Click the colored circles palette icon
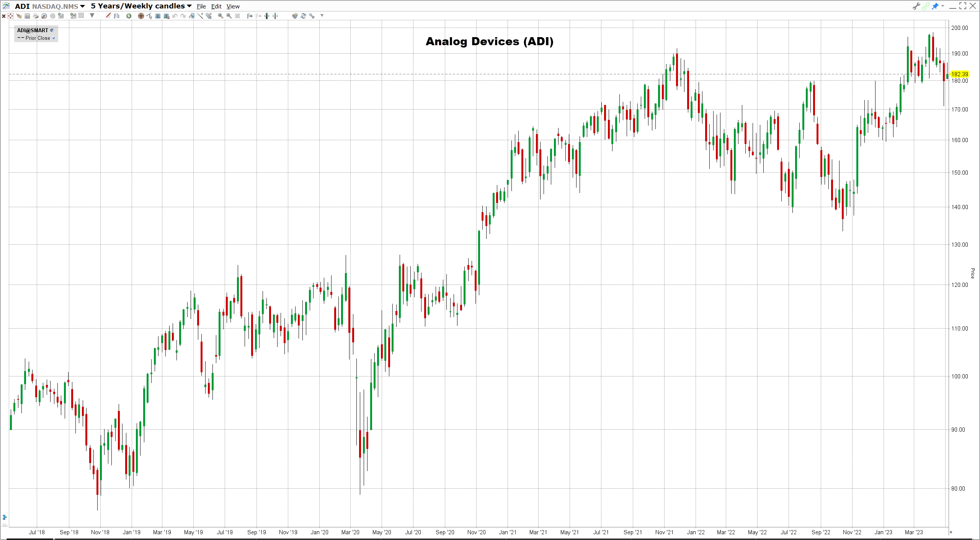 (295, 16)
